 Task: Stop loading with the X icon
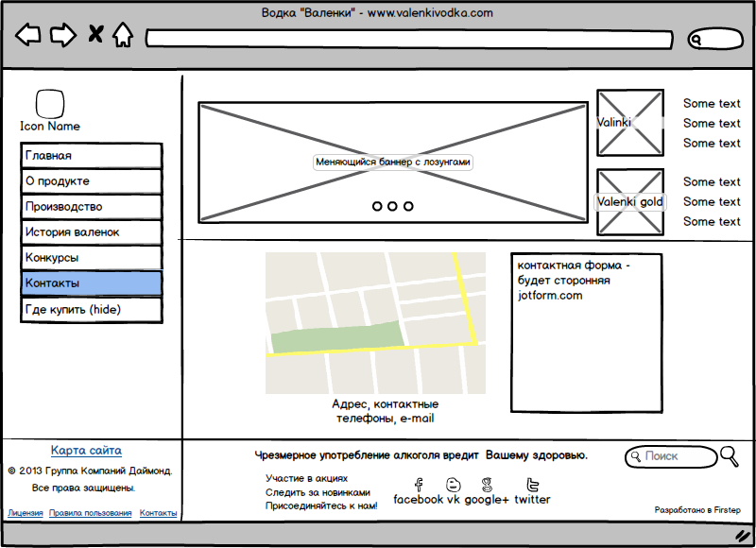(x=95, y=34)
